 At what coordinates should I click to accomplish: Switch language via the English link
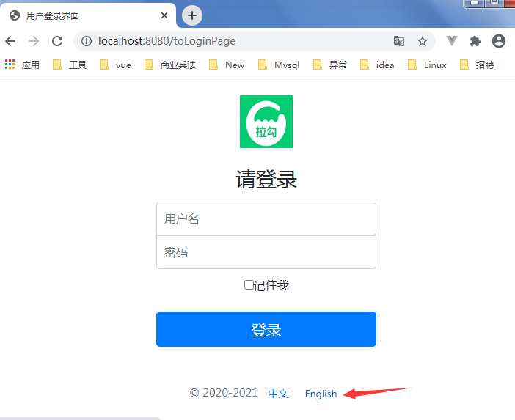click(321, 394)
